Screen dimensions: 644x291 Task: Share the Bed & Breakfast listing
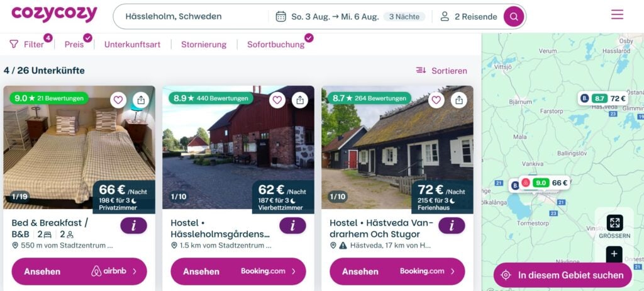[141, 100]
